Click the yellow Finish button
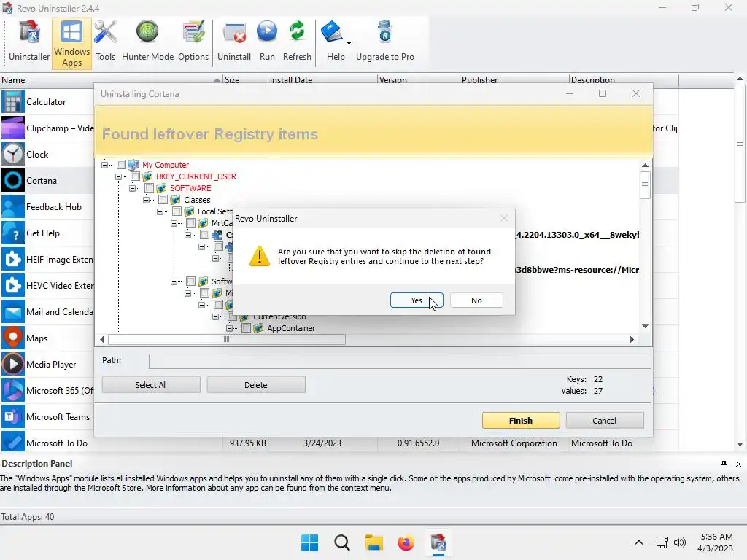The image size is (747, 560). tap(521, 421)
